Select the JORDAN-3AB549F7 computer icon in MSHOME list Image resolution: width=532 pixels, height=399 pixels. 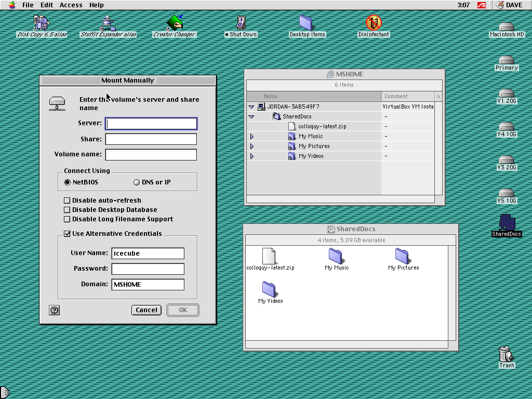coord(261,107)
